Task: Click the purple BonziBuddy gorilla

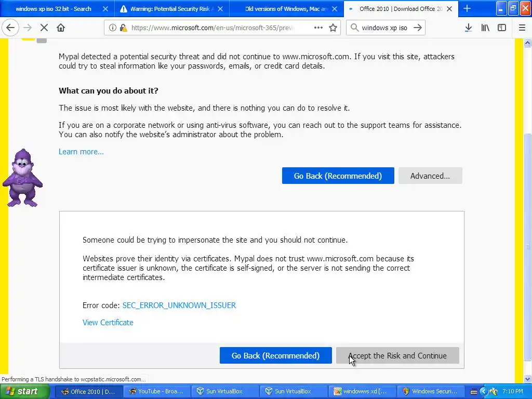Action: [22, 178]
